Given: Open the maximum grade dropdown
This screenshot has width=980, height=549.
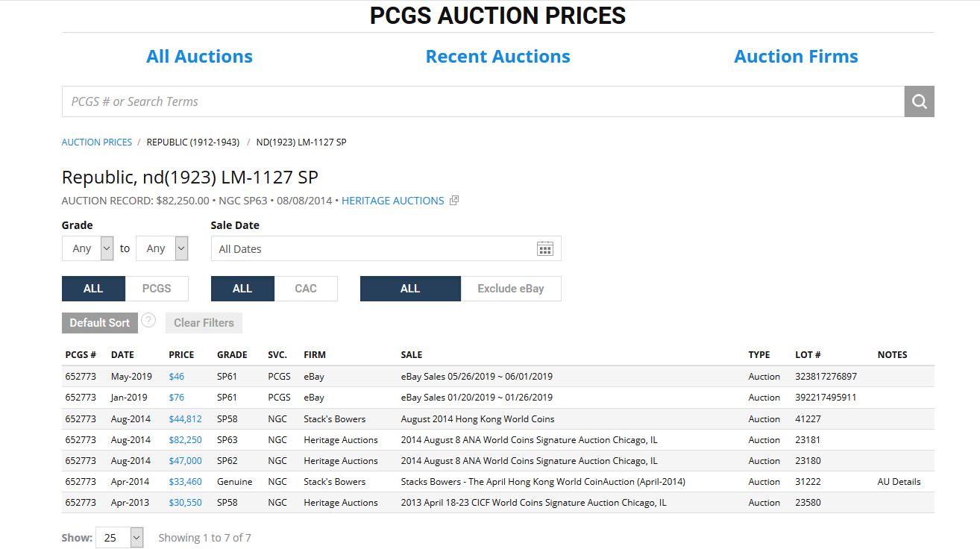Looking at the screenshot, I should [x=162, y=248].
